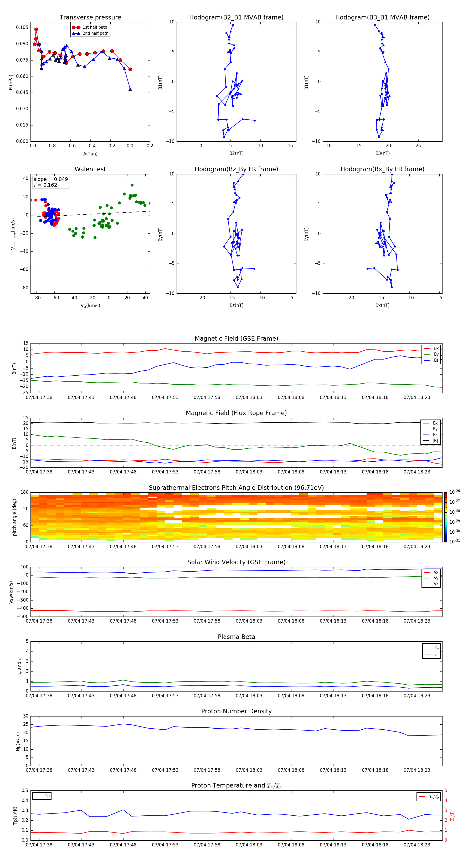473x868 pixels.
Task: Click the "WalenTest" plot title
Action: [x=90, y=169]
